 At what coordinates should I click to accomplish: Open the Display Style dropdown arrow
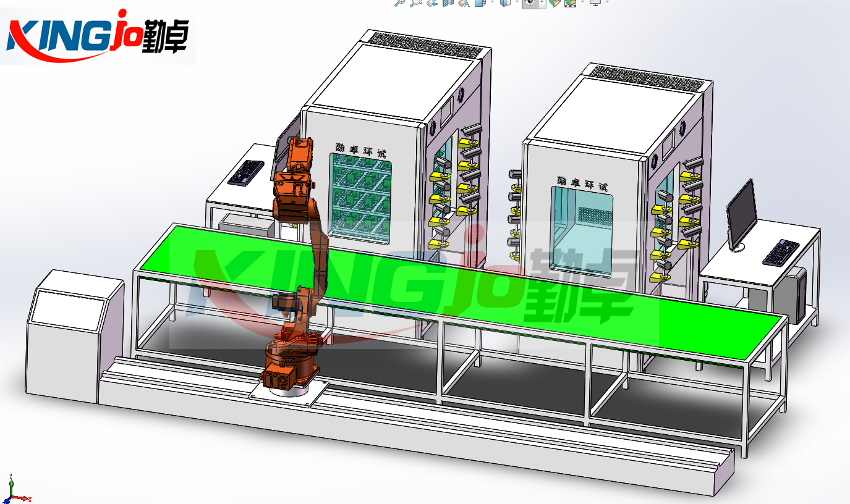517,2
